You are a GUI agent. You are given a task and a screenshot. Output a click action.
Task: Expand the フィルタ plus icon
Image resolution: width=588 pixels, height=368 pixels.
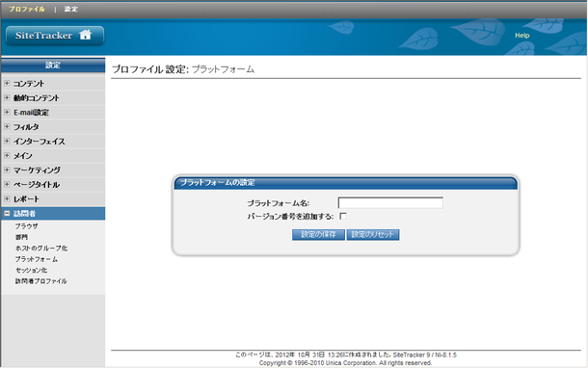[x=7, y=126]
